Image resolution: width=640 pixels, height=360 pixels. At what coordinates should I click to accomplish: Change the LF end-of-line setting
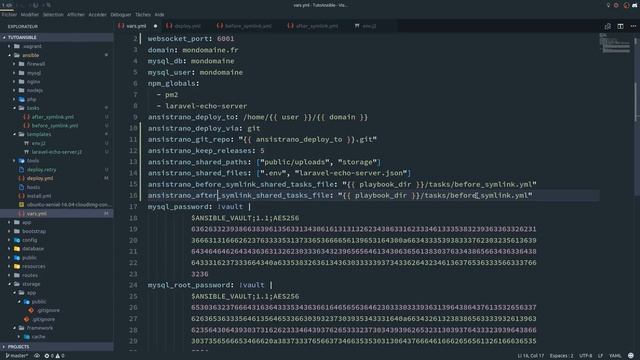pos(600,356)
